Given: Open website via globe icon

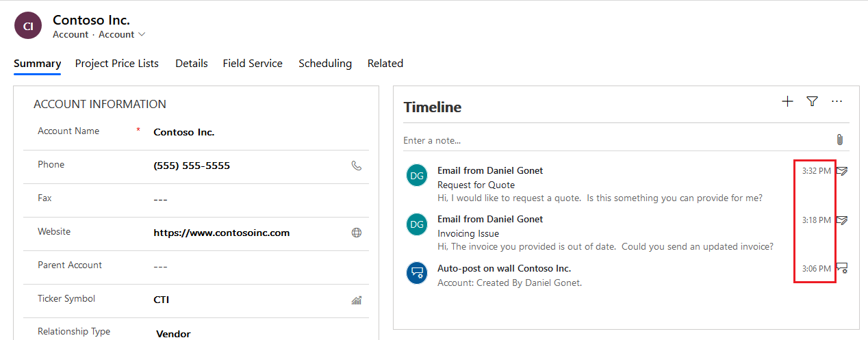Looking at the screenshot, I should pyautogui.click(x=356, y=233).
